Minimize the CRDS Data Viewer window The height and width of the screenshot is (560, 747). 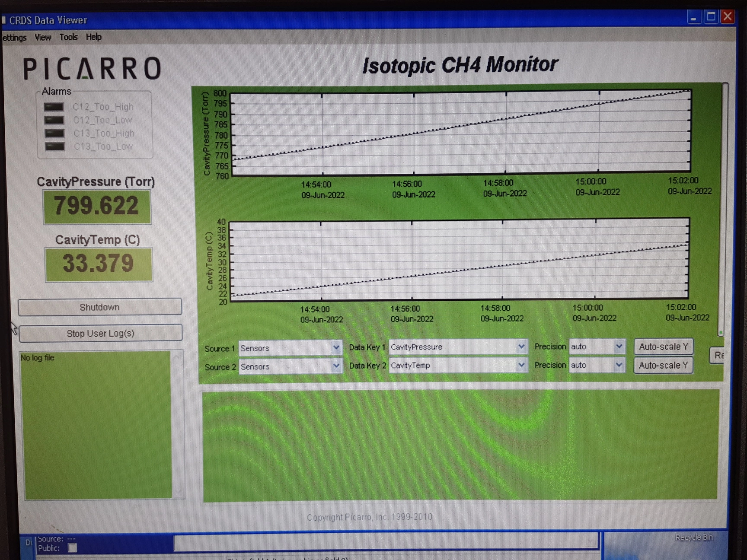tap(694, 17)
